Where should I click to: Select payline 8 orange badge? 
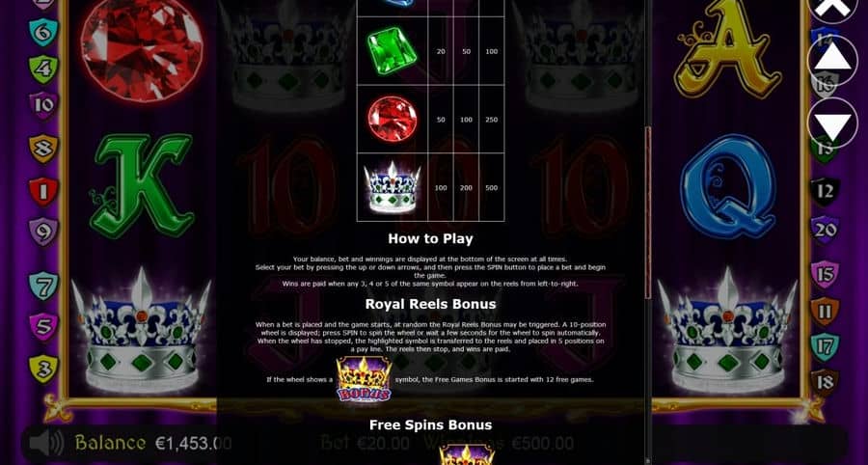43,149
